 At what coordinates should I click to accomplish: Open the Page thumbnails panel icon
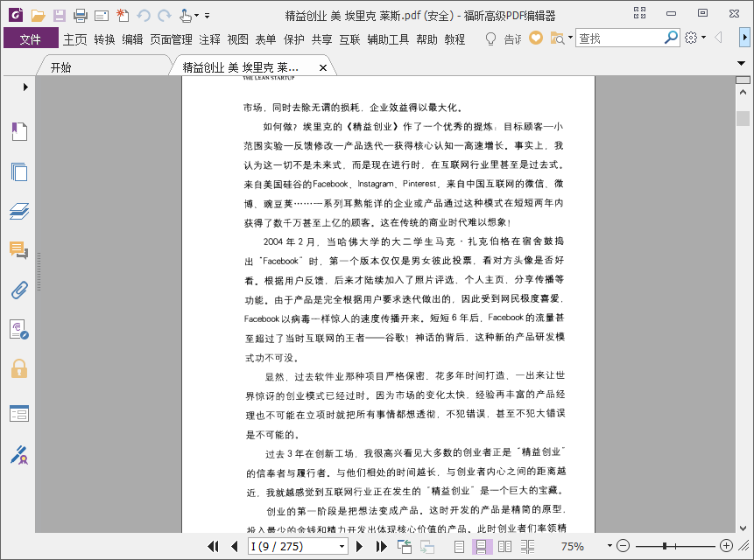click(19, 171)
